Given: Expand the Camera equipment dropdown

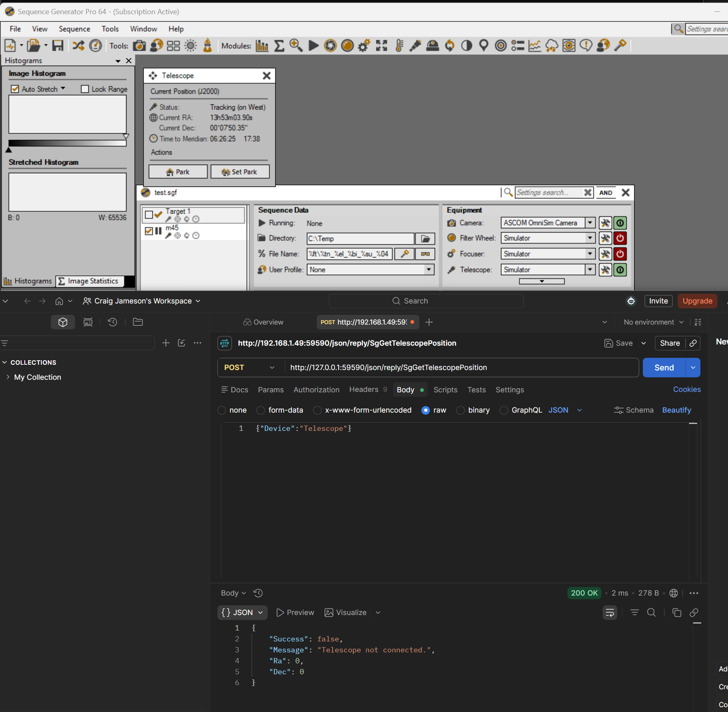Looking at the screenshot, I should [x=590, y=223].
